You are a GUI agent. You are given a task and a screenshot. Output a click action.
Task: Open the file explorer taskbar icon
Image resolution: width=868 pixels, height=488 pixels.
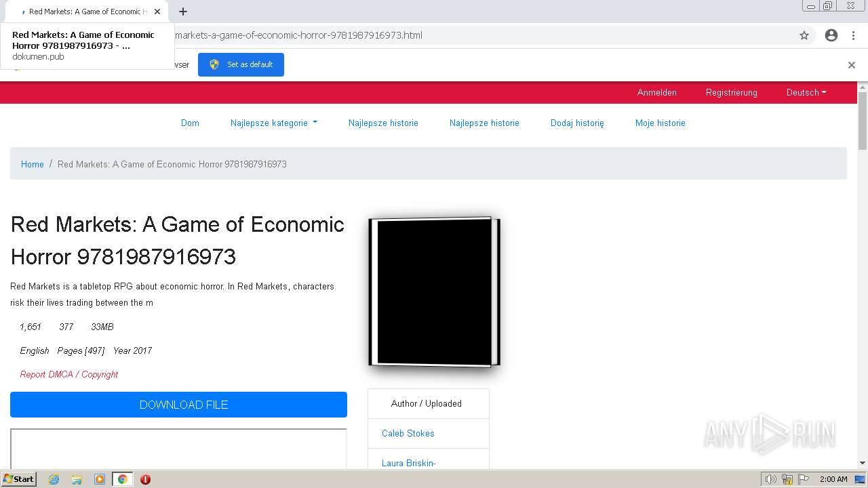click(x=77, y=479)
